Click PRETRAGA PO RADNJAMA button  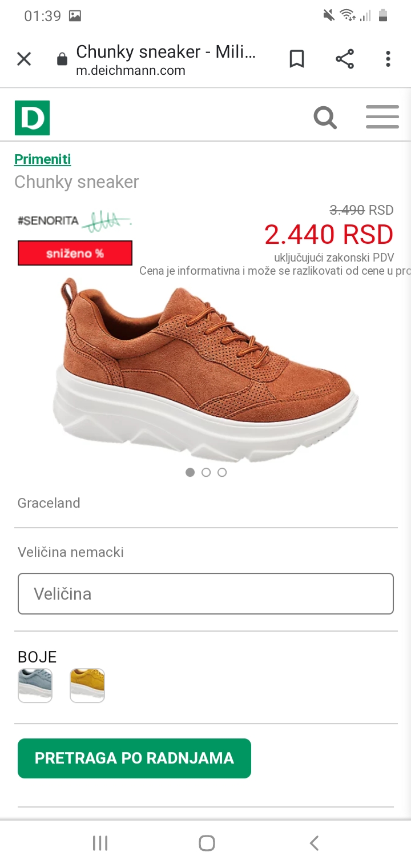pos(134,758)
